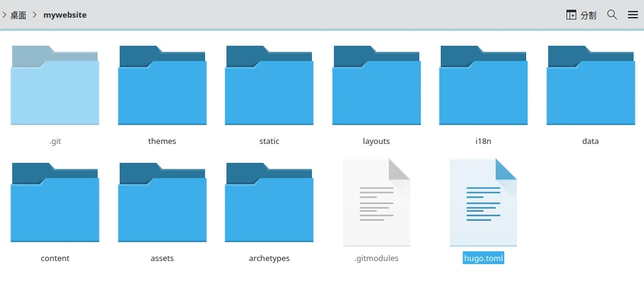Select the hidden .git folder
The height and width of the screenshot is (283, 644).
[x=55, y=85]
